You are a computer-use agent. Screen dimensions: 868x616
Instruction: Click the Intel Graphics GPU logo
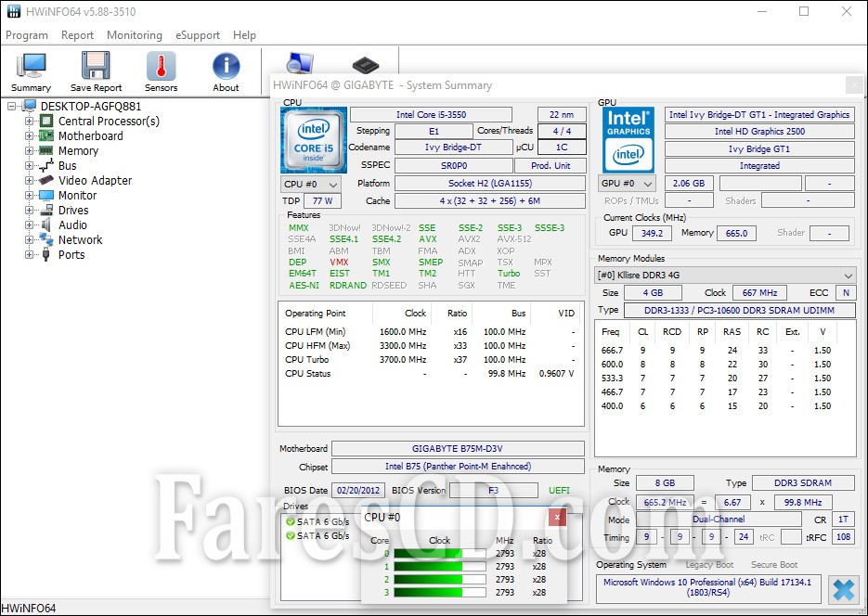[628, 140]
